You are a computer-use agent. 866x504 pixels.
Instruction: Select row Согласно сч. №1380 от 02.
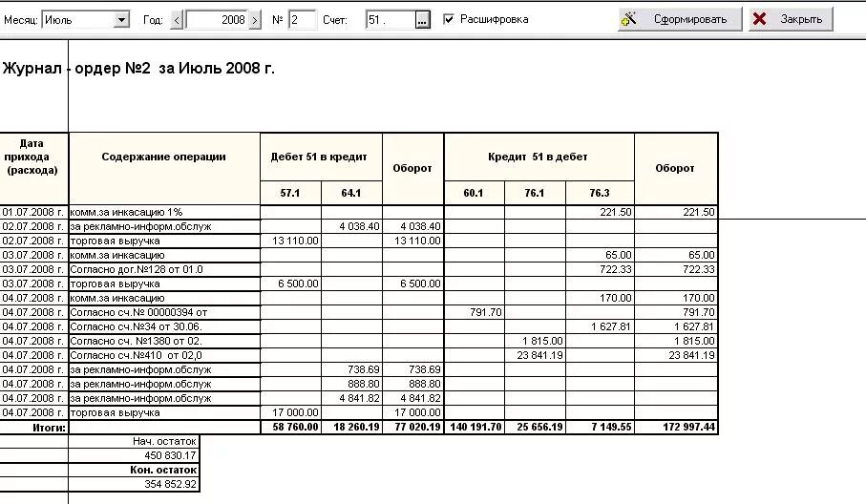pyautogui.click(x=164, y=341)
